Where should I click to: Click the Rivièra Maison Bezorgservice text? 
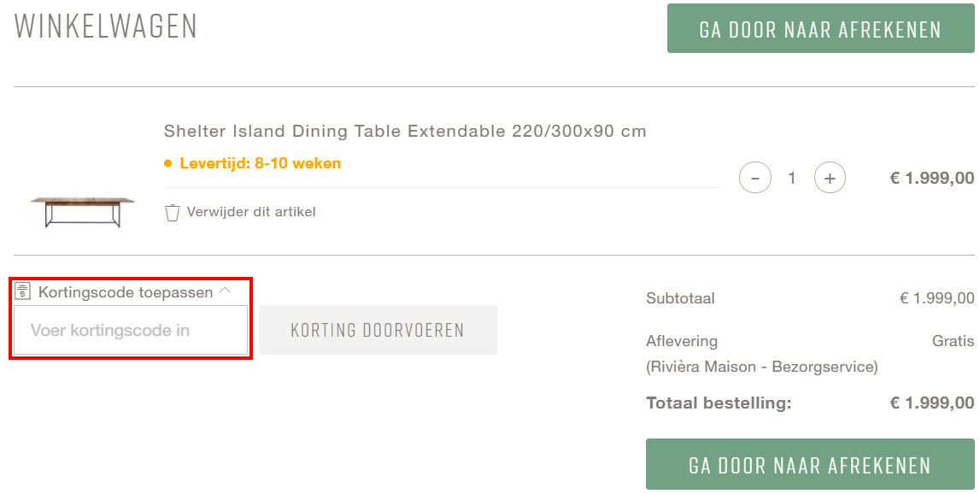[x=761, y=367]
